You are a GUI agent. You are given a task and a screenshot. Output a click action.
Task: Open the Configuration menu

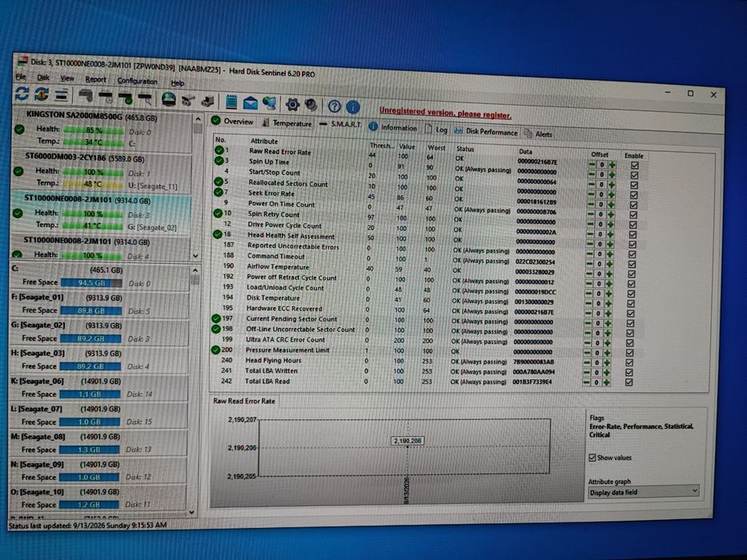tap(137, 81)
